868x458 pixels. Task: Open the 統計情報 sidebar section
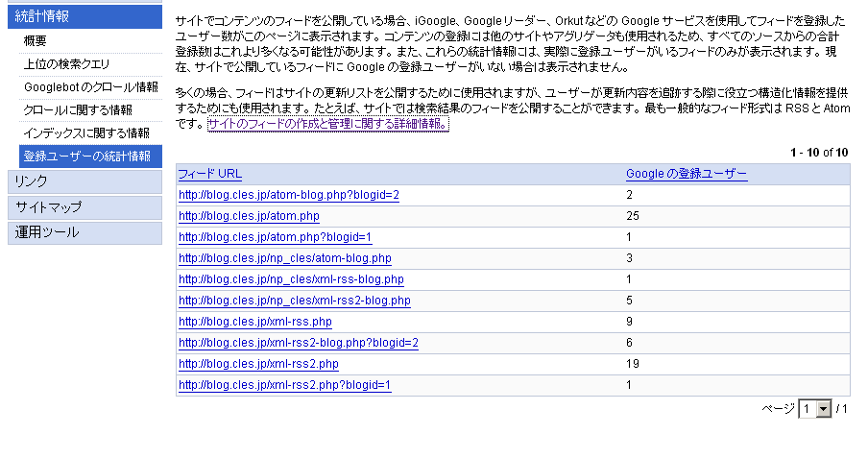(43, 16)
